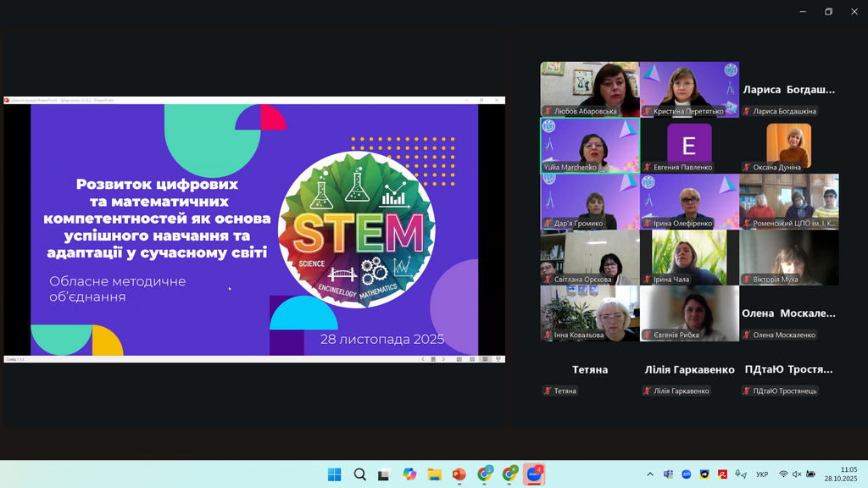
Task: Select Yulia Marchenko's video tile
Action: (590, 146)
